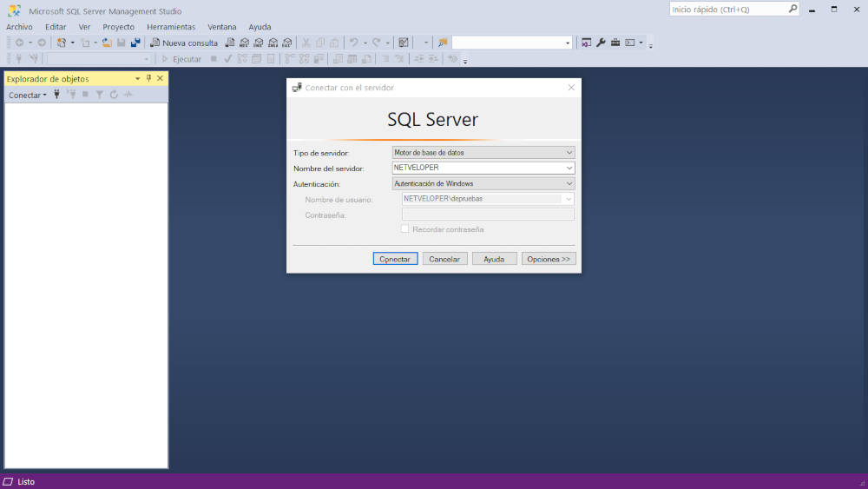Click the Ejecutar button in the SQL toolbar

[x=181, y=59]
